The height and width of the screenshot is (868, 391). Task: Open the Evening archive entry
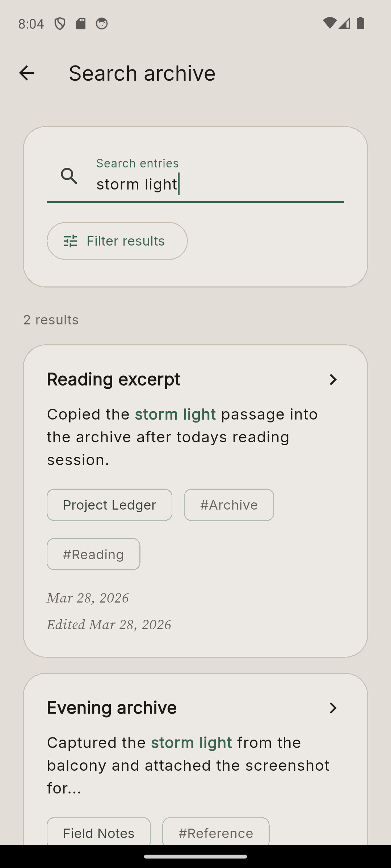coord(111,707)
